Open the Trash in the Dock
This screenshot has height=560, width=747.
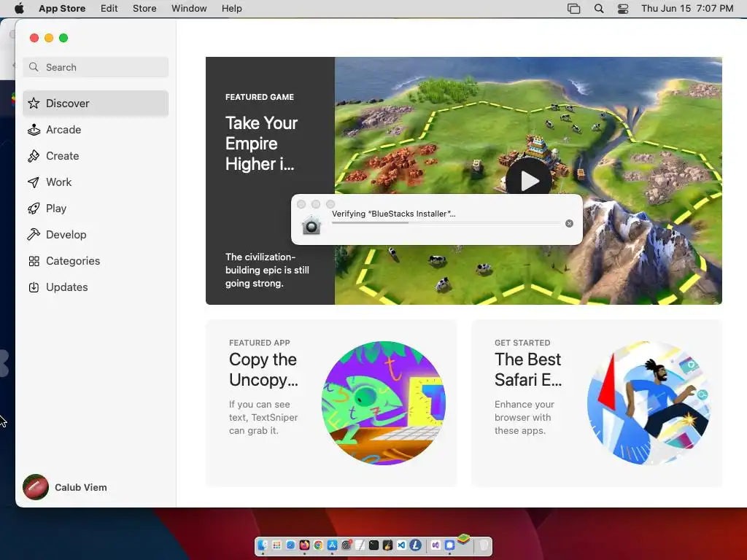tap(484, 545)
